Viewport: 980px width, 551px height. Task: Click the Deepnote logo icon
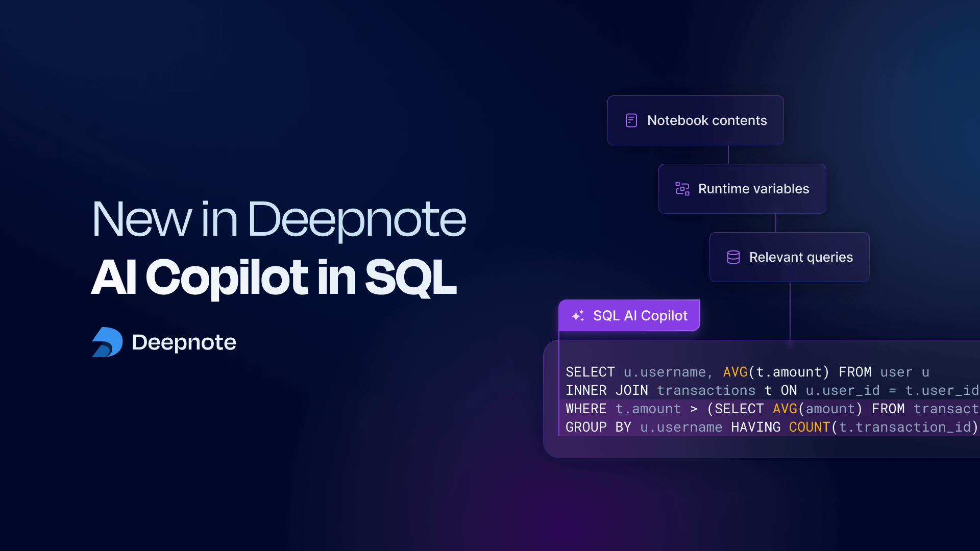pyautogui.click(x=107, y=342)
